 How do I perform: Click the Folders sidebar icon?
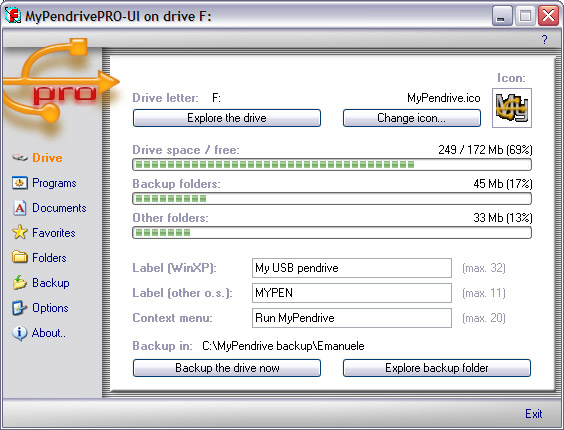click(19, 257)
